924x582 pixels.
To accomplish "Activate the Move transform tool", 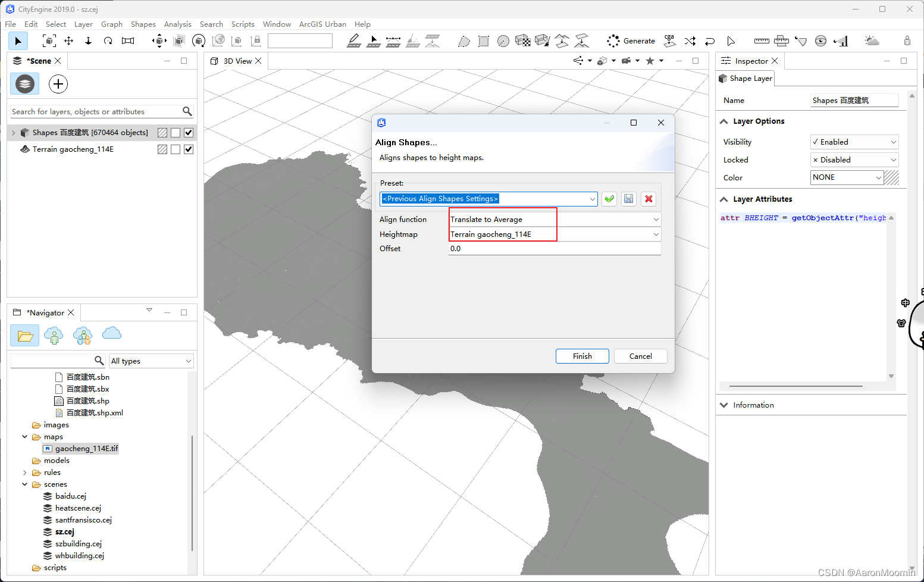I will [159, 40].
